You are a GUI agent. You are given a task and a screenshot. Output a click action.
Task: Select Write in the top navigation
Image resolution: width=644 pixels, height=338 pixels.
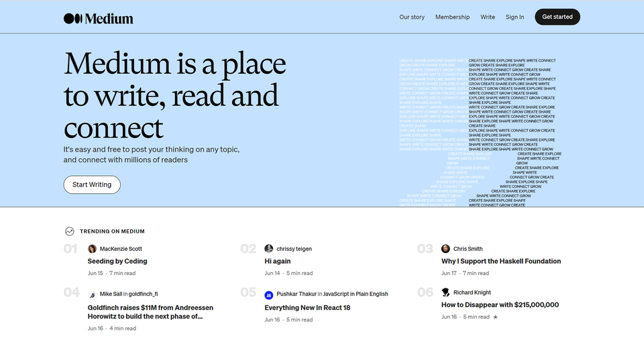488,17
